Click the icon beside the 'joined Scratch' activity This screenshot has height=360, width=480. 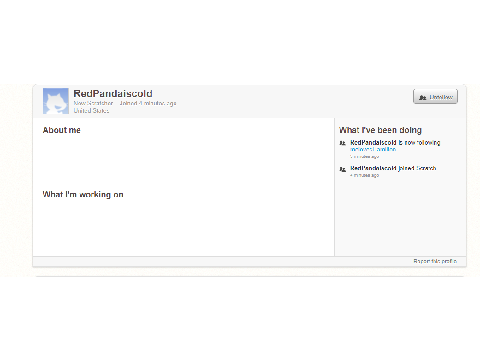pyautogui.click(x=342, y=169)
